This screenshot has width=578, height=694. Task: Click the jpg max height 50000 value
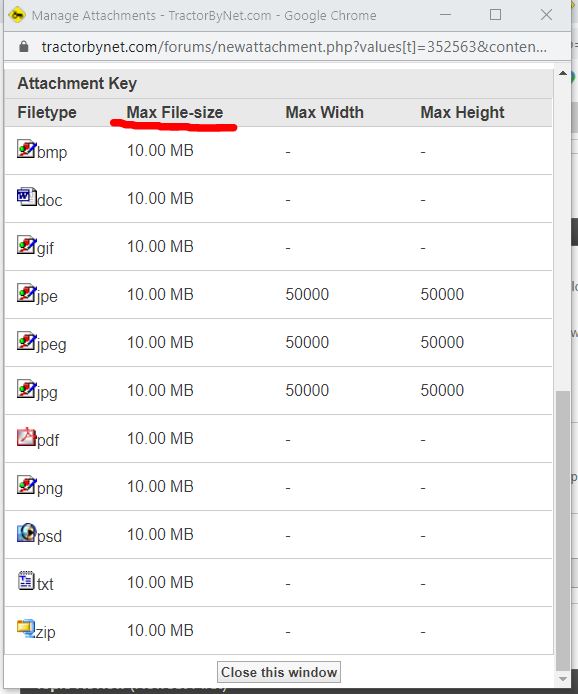442,390
